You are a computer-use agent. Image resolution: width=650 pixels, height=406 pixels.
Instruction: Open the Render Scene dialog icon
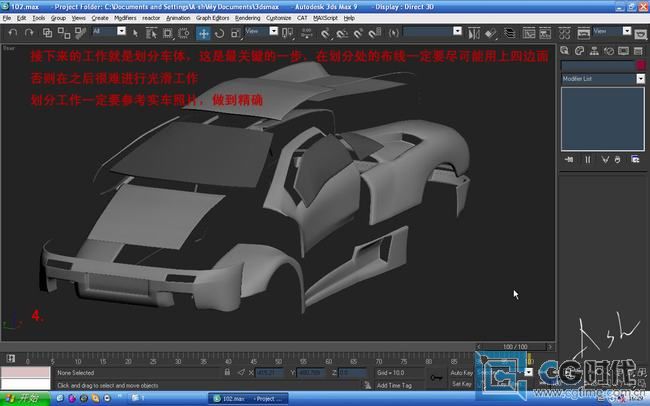point(583,33)
